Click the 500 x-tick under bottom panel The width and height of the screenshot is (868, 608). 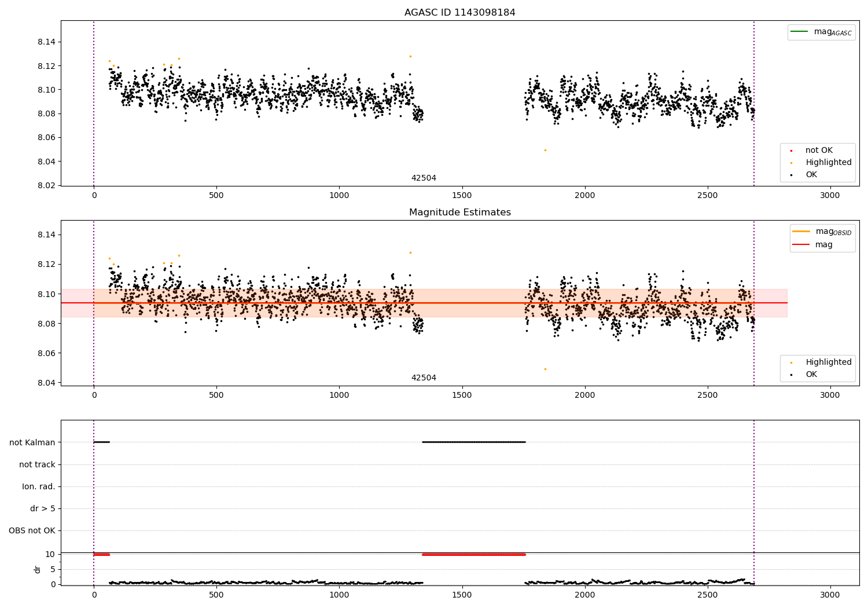click(216, 594)
